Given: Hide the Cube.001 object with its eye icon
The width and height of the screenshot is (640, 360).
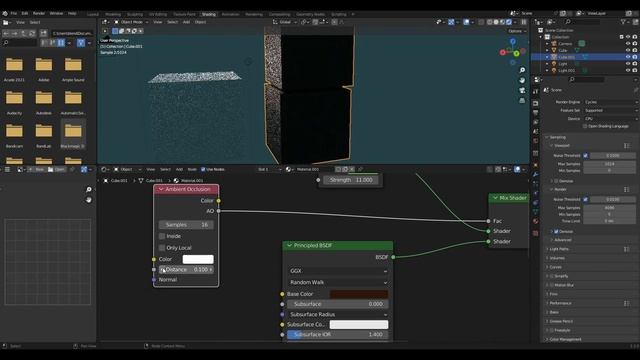Looking at the screenshot, I should [628, 57].
